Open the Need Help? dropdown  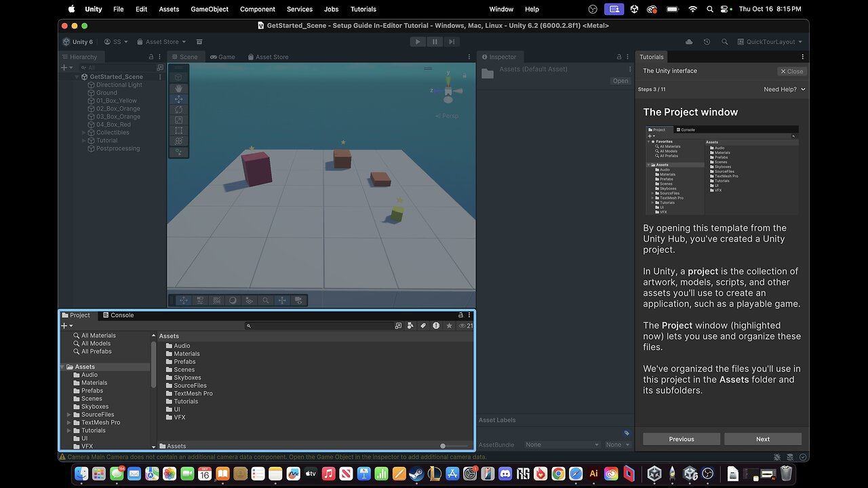tap(785, 89)
